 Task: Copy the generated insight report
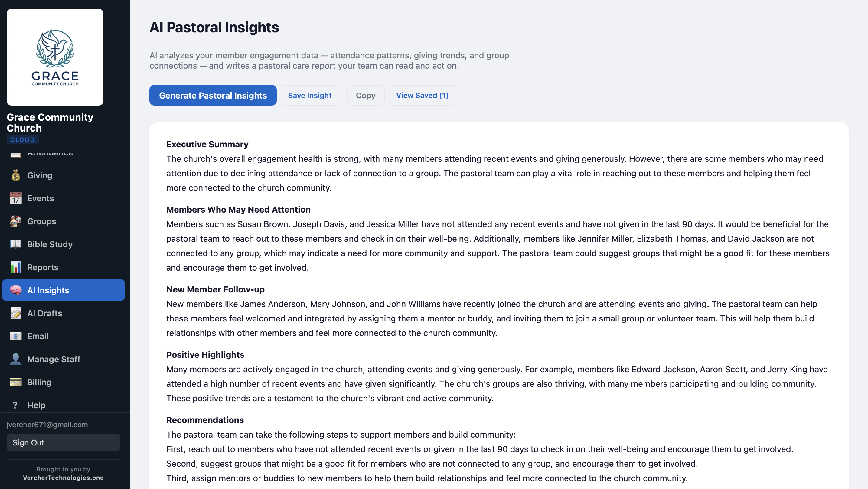(365, 95)
